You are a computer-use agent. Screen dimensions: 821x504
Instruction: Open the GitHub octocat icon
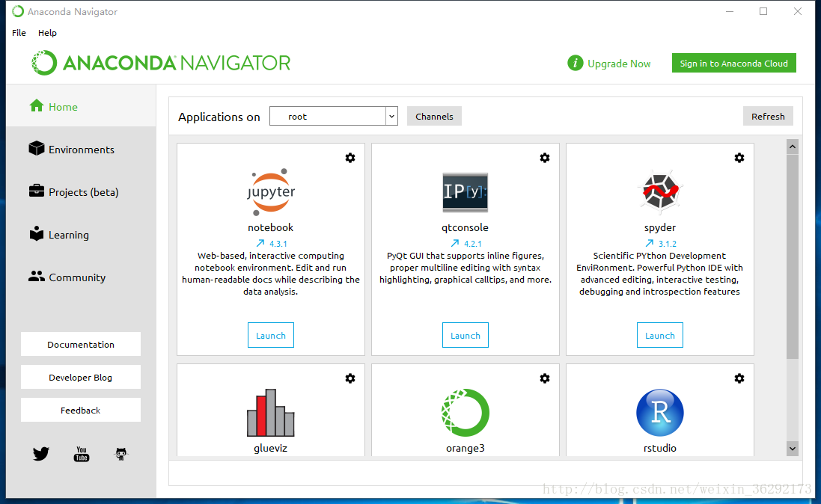(x=121, y=454)
